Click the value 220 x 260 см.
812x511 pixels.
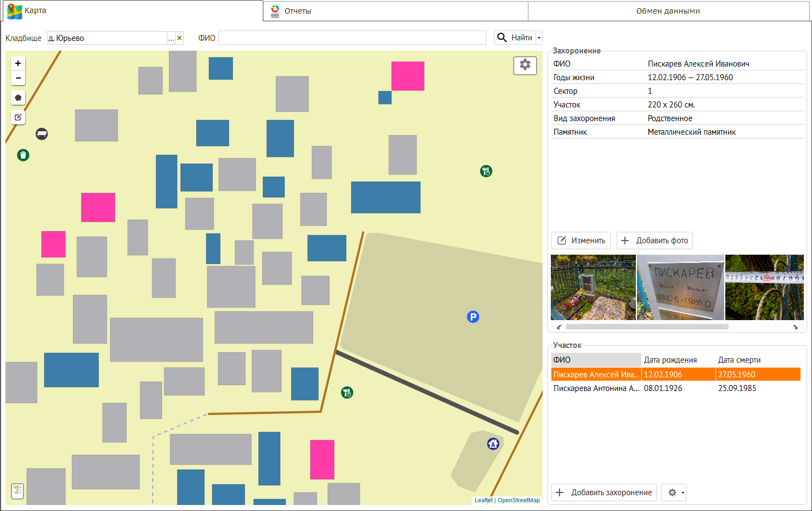[x=671, y=105]
